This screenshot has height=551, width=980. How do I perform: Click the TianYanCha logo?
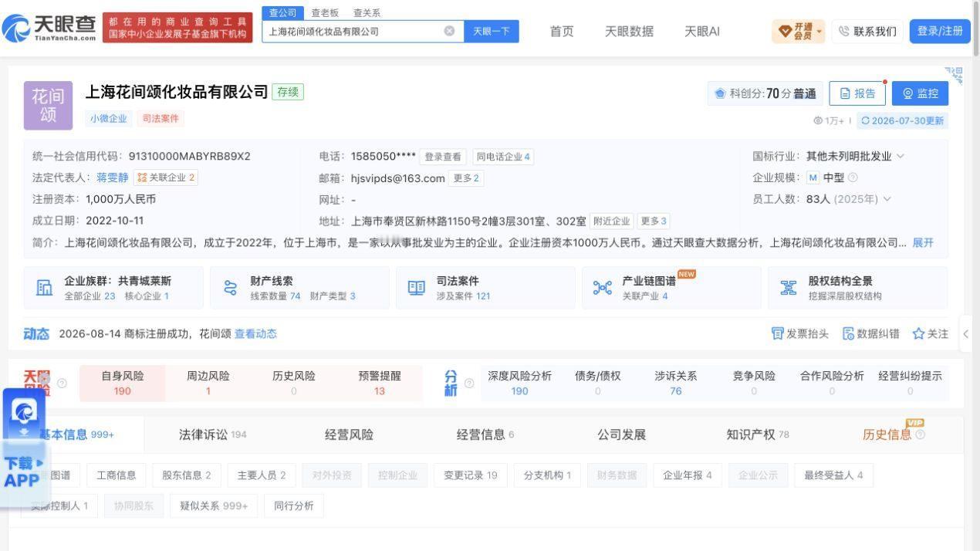click(x=49, y=29)
